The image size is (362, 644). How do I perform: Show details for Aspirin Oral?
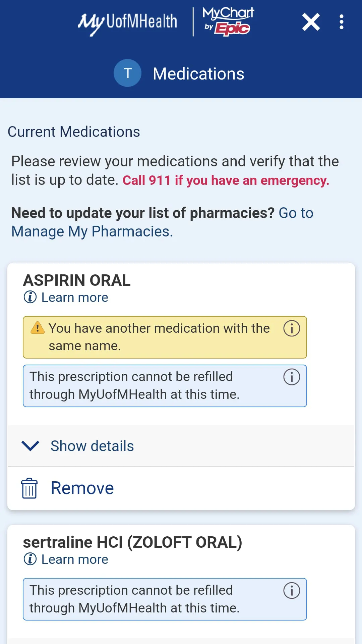[92, 446]
